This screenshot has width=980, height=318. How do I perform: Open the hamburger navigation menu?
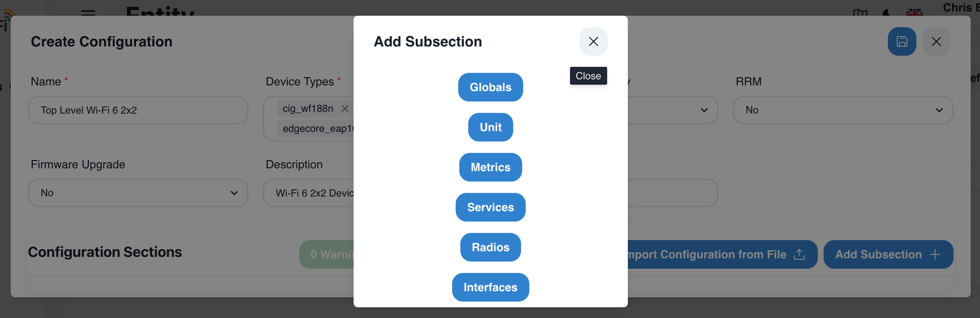click(88, 13)
